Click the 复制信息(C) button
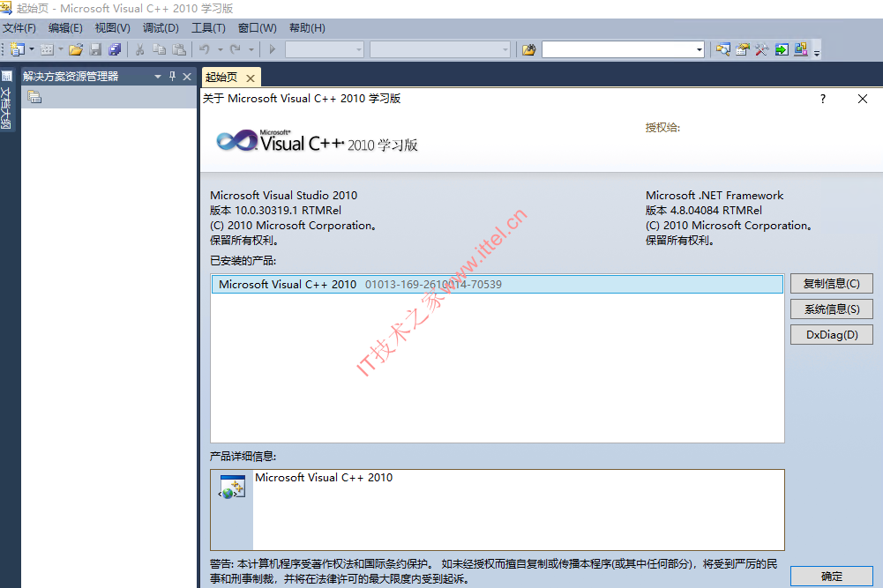 coord(832,284)
